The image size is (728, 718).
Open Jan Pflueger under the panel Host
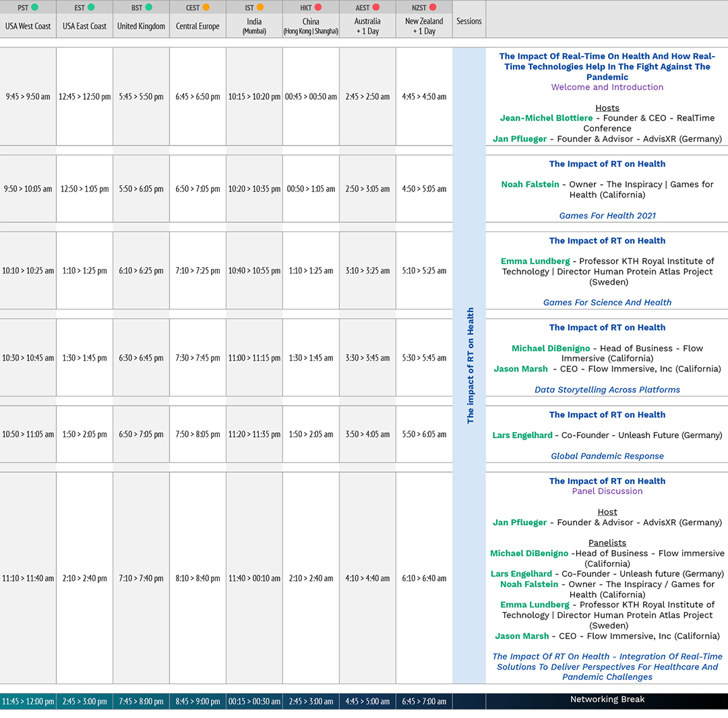tap(520, 522)
